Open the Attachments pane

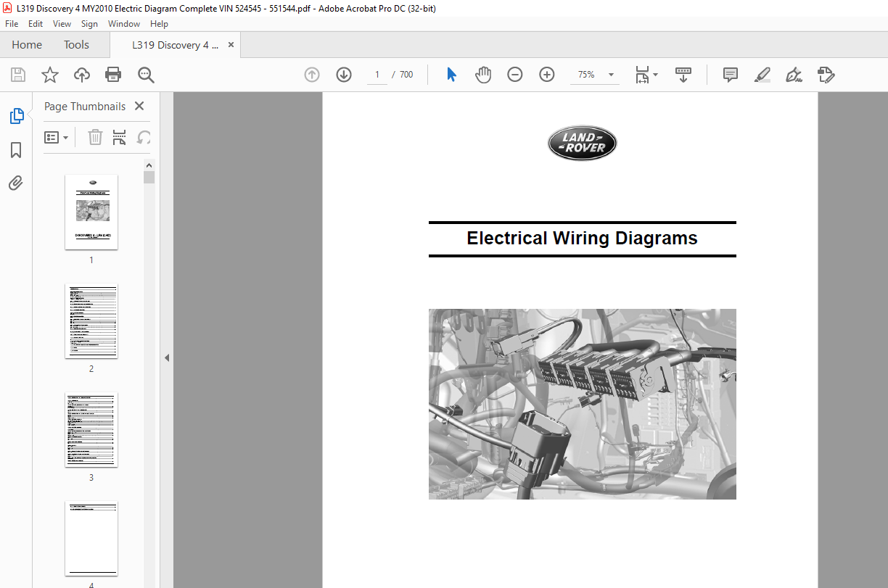16,183
